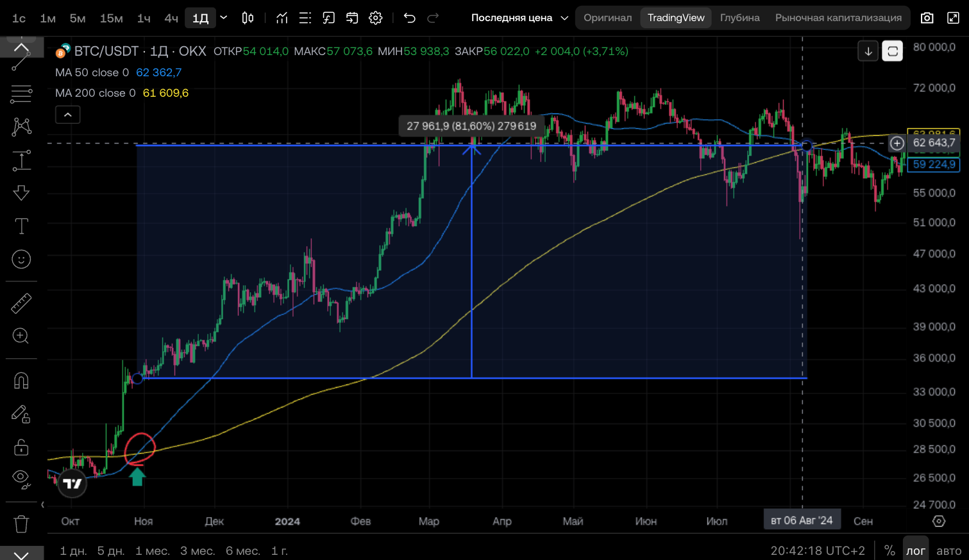Toggle magnet mode for drawings
The width and height of the screenshot is (969, 560).
point(21,381)
